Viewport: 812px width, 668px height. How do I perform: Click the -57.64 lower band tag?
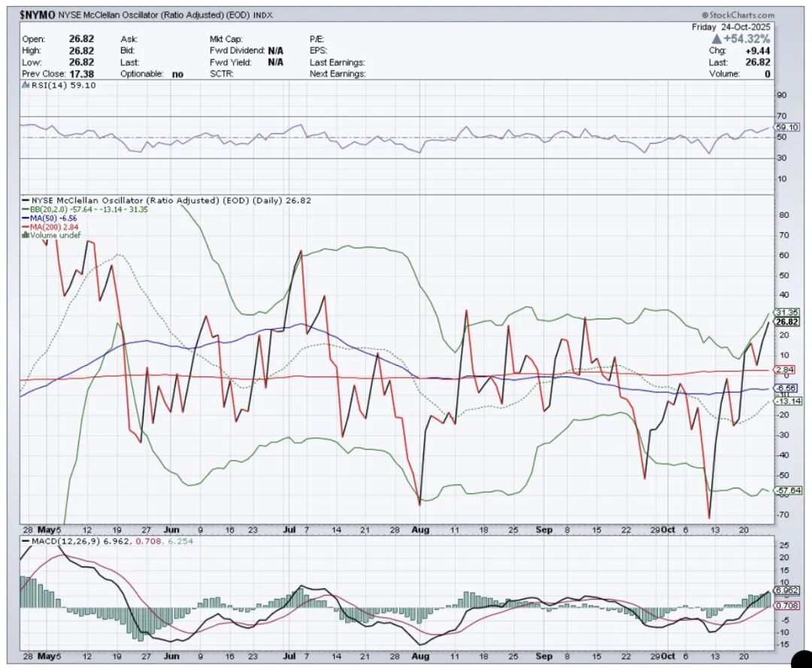[789, 490]
